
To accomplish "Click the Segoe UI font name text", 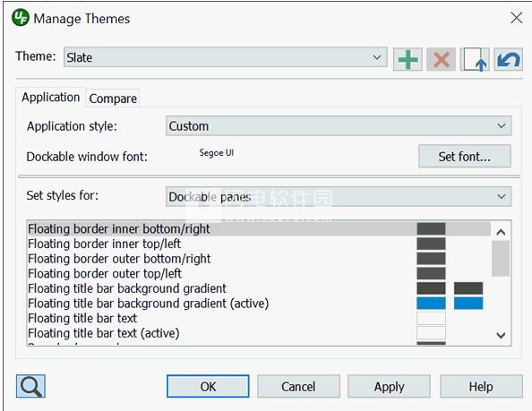I will 217,153.
